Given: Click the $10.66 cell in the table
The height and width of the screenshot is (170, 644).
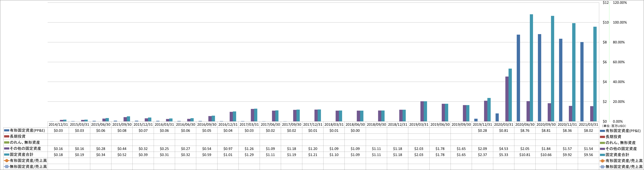Looking at the screenshot, I should click(546, 155).
